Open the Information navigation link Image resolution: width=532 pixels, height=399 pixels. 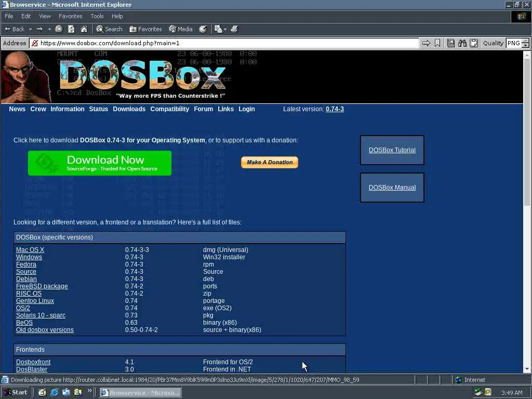(67, 109)
